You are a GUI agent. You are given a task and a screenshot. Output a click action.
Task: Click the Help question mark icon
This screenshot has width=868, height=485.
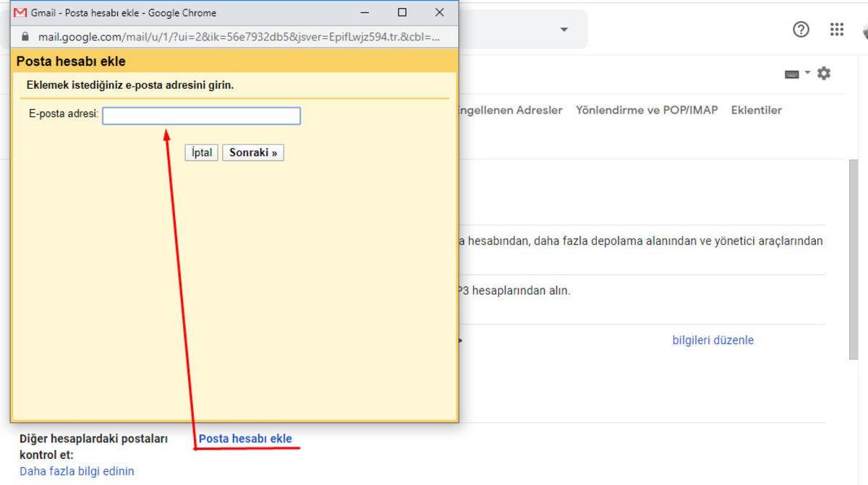[x=800, y=29]
